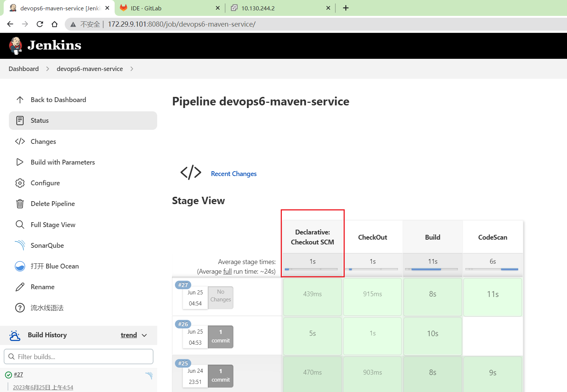Open Status in the sidebar
567x392 pixels.
tap(83, 121)
